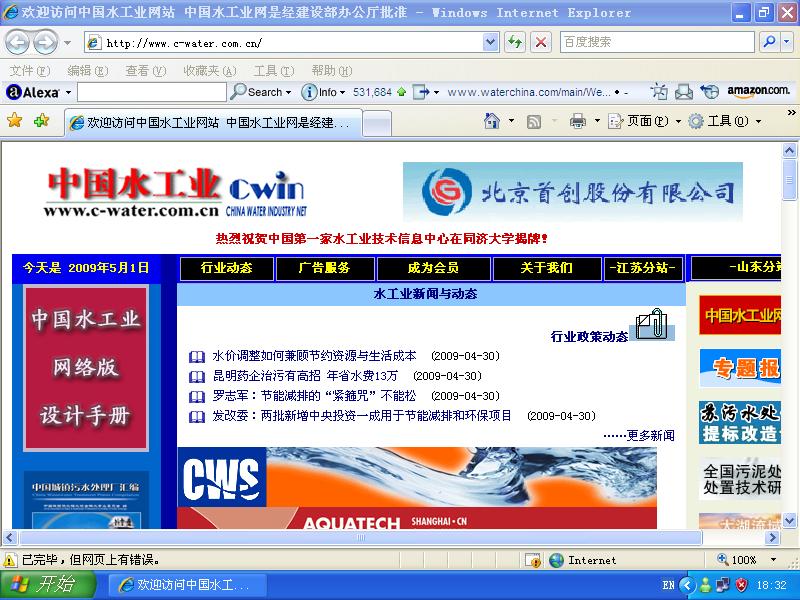The width and height of the screenshot is (800, 600).
Task: Click the 欢迎访问中国水工 taskbar button
Action: (x=187, y=585)
